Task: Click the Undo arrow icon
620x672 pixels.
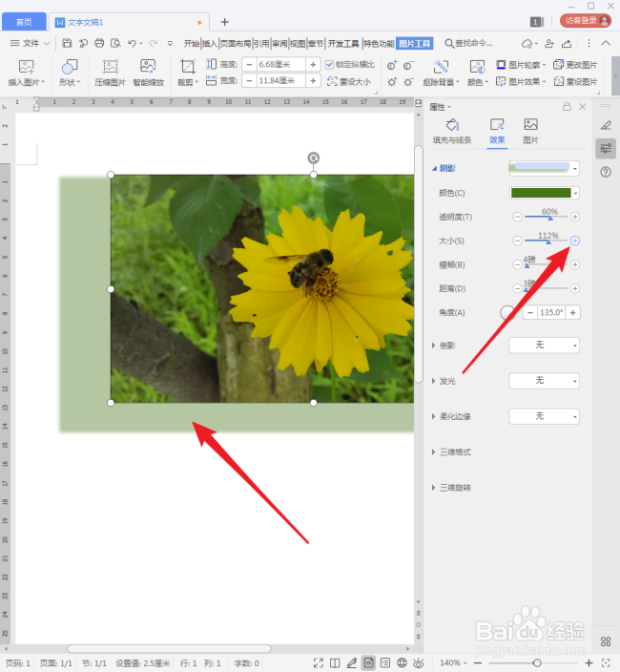Action: [132, 43]
